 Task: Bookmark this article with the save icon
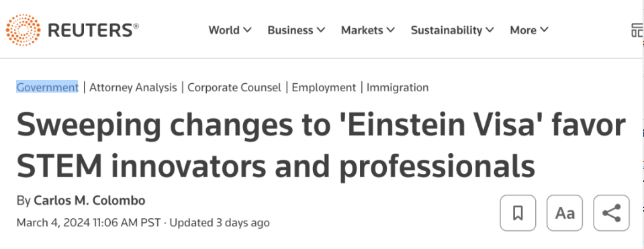[x=518, y=213]
